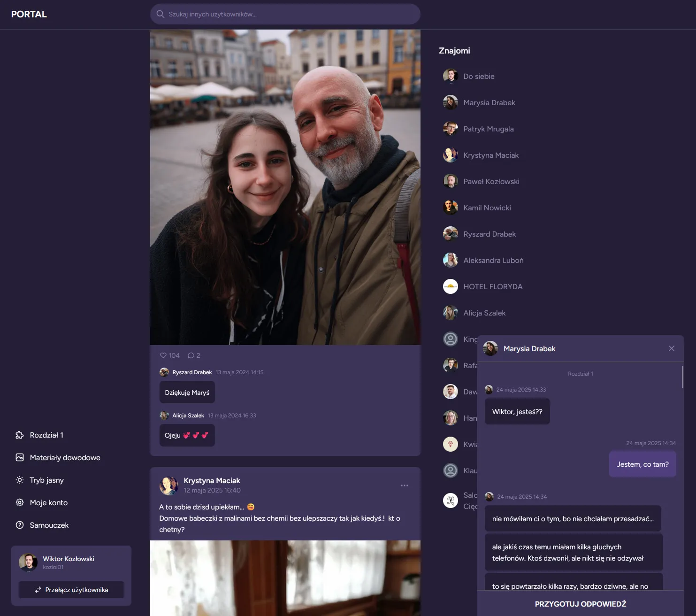Click the heart like icon with 104

click(x=163, y=355)
